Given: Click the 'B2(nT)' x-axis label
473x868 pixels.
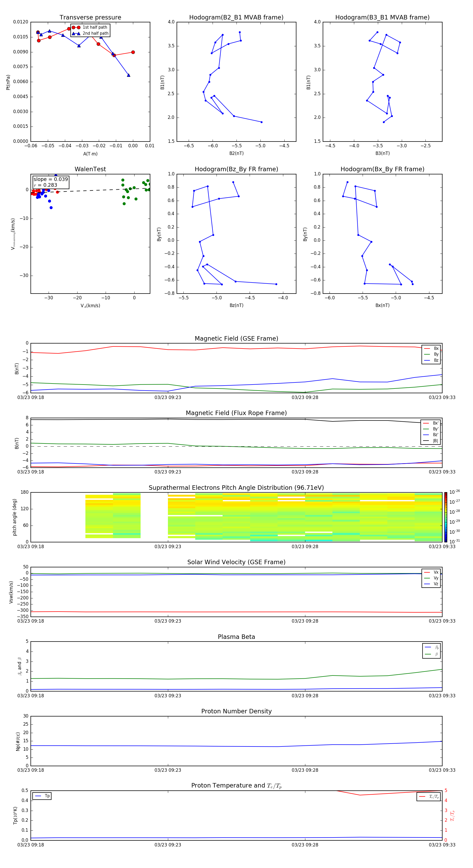Looking at the screenshot, I should click(x=236, y=153).
